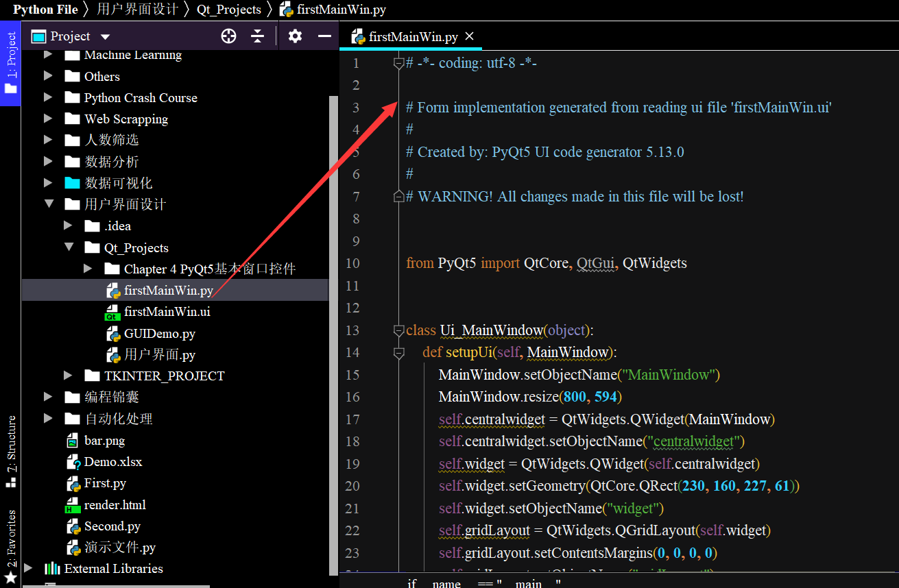Open Qt_Projects in the breadcrumb bar
899x588 pixels.
point(229,10)
